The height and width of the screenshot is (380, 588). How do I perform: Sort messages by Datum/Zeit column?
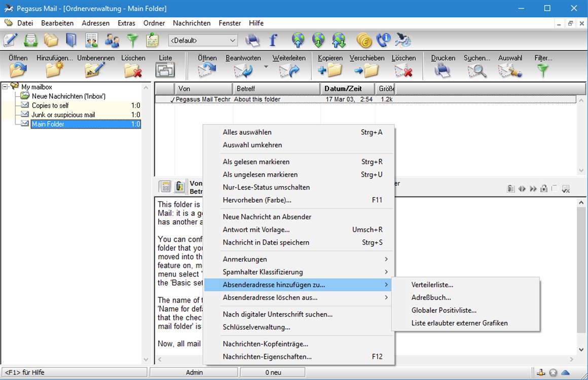[348, 89]
